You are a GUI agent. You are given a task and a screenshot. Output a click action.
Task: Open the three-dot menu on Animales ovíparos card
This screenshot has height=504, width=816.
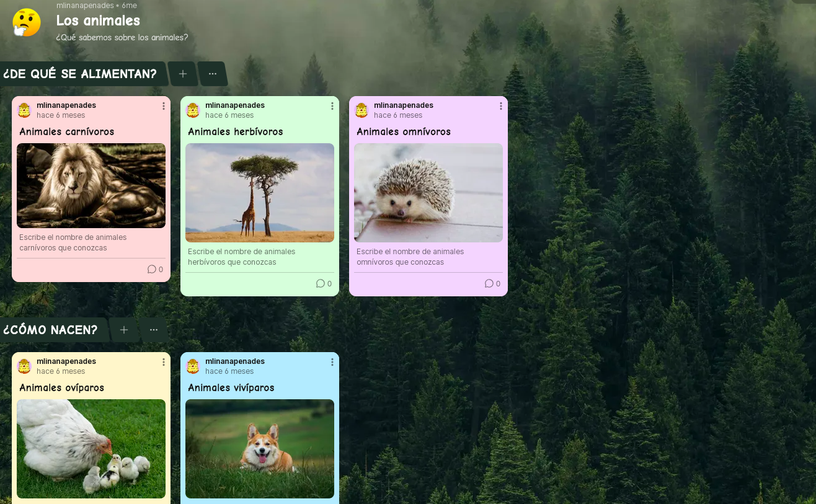tap(164, 362)
